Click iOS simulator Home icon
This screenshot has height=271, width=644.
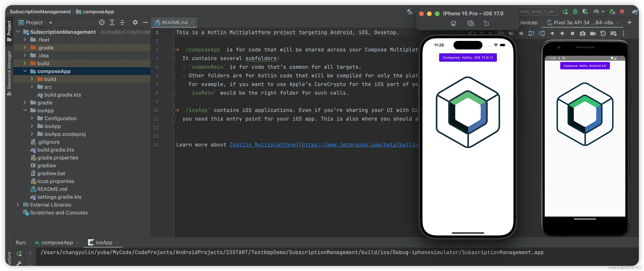[453, 23]
